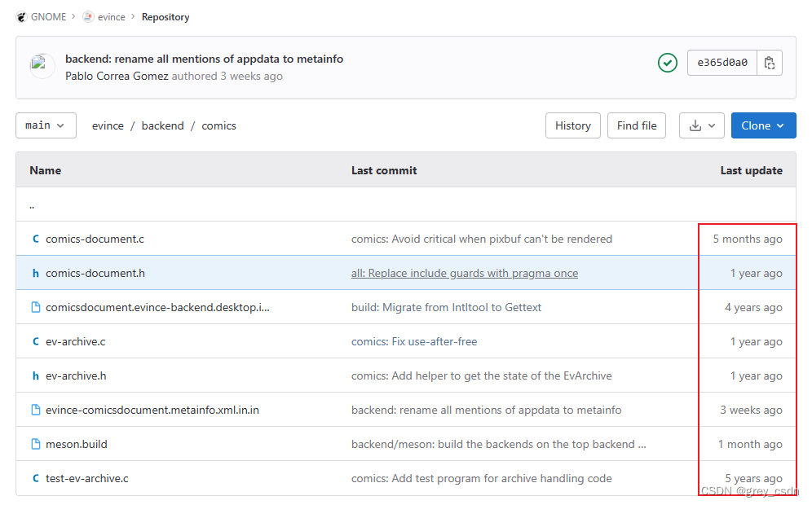Click the evince project avatar icon

88,16
